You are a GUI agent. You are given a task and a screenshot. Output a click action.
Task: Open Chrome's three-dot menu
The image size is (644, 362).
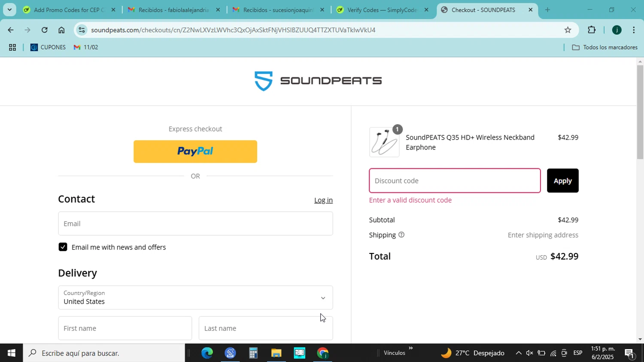coord(634,30)
